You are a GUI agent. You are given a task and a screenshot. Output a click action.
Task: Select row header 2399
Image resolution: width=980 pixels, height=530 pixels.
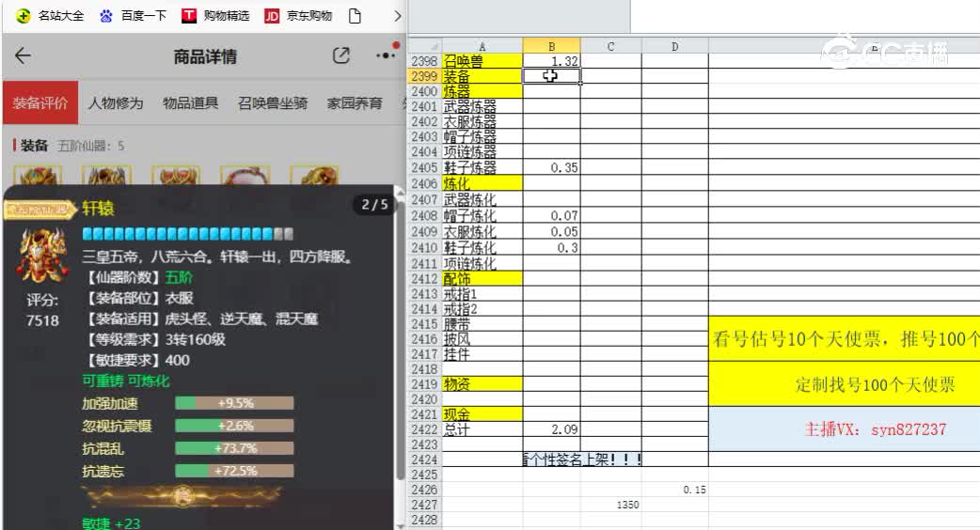click(x=425, y=76)
